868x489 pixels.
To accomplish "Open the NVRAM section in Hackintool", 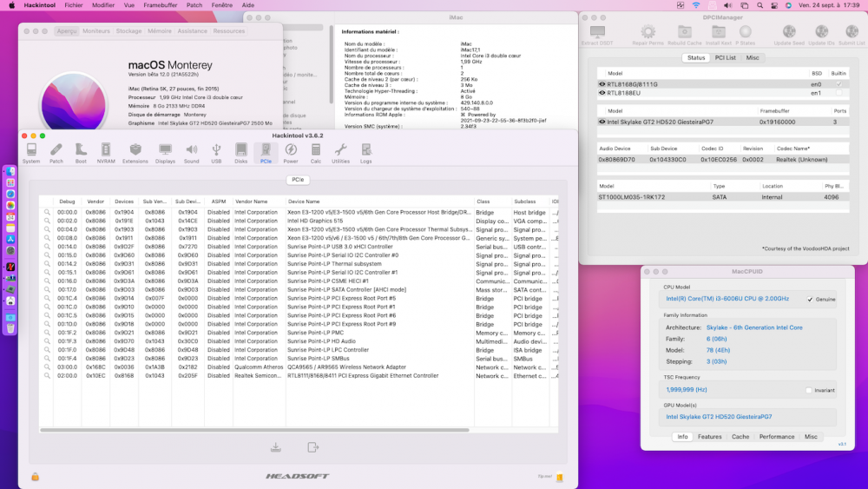I will click(x=106, y=154).
